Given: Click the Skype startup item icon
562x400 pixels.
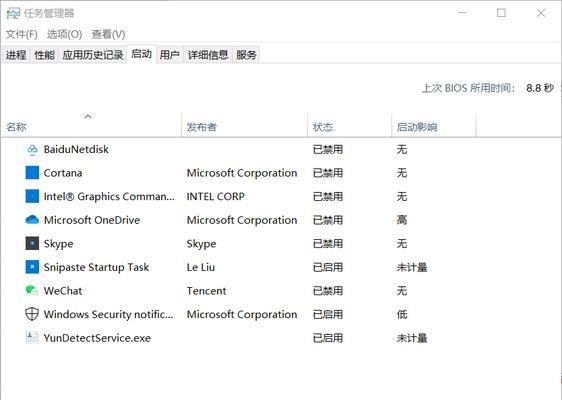Looking at the screenshot, I should coord(32,244).
